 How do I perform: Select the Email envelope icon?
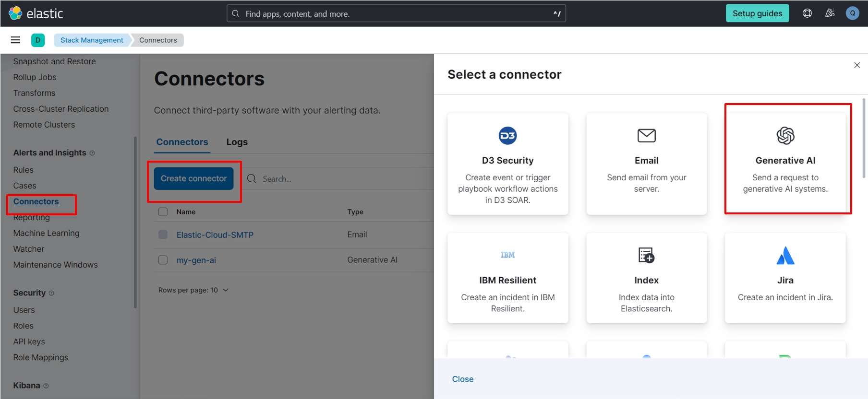pyautogui.click(x=646, y=136)
